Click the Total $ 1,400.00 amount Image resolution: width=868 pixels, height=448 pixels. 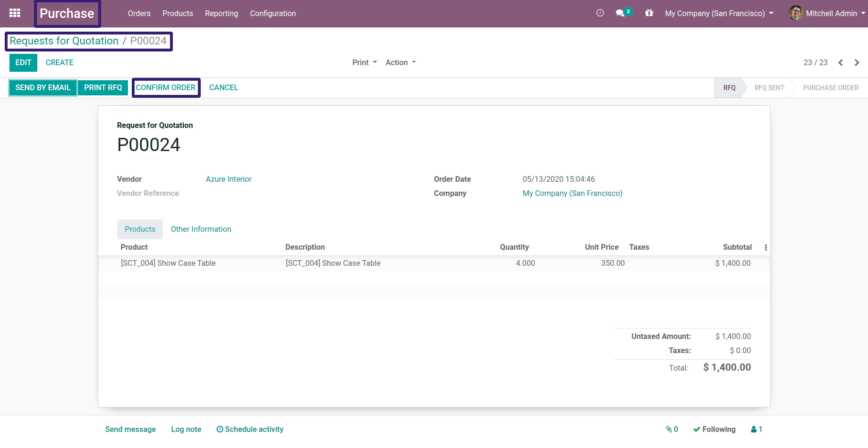pos(727,367)
